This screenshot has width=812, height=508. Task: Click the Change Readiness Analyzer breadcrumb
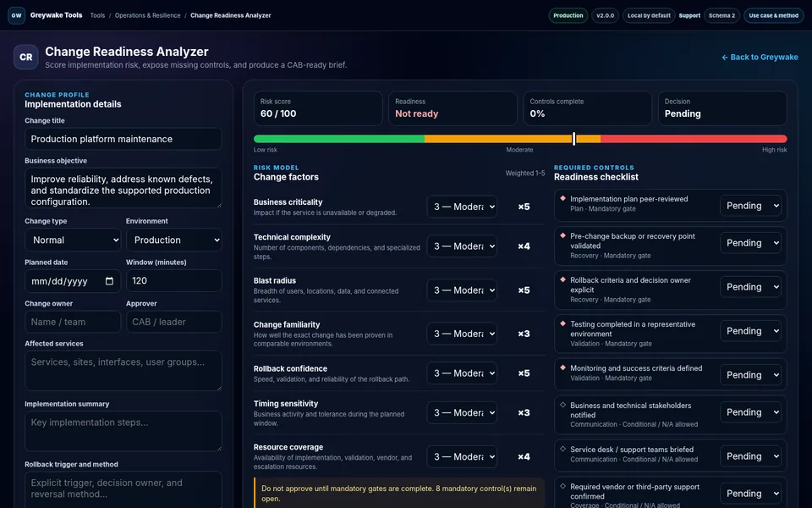(x=230, y=15)
